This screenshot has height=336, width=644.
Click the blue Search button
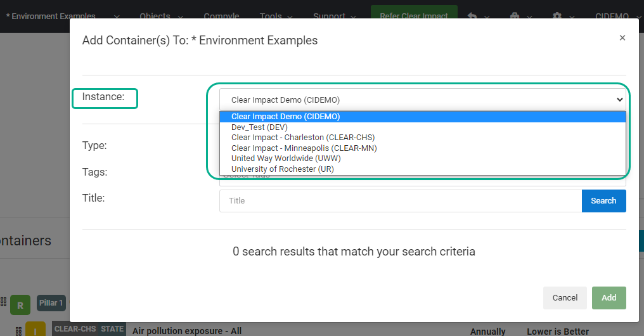tap(603, 201)
